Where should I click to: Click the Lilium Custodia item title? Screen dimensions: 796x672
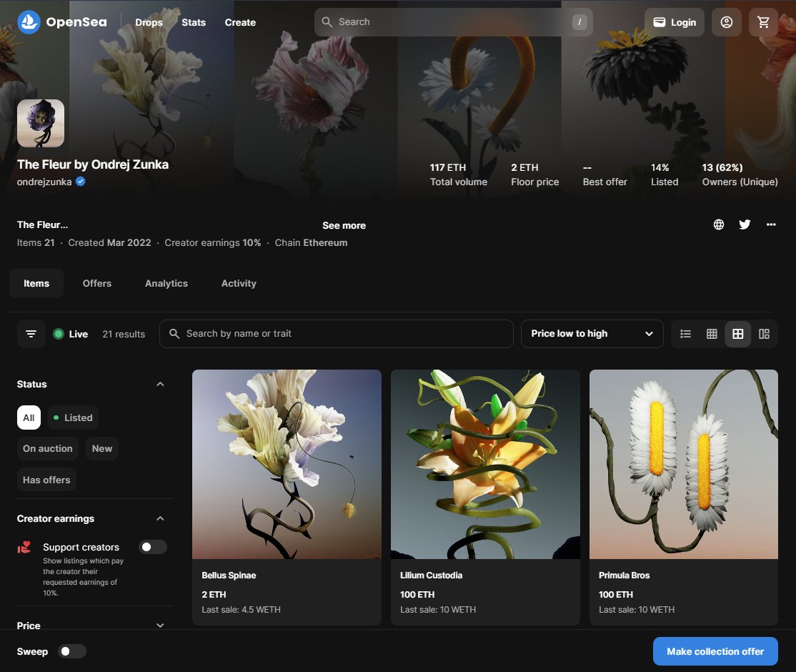point(431,575)
